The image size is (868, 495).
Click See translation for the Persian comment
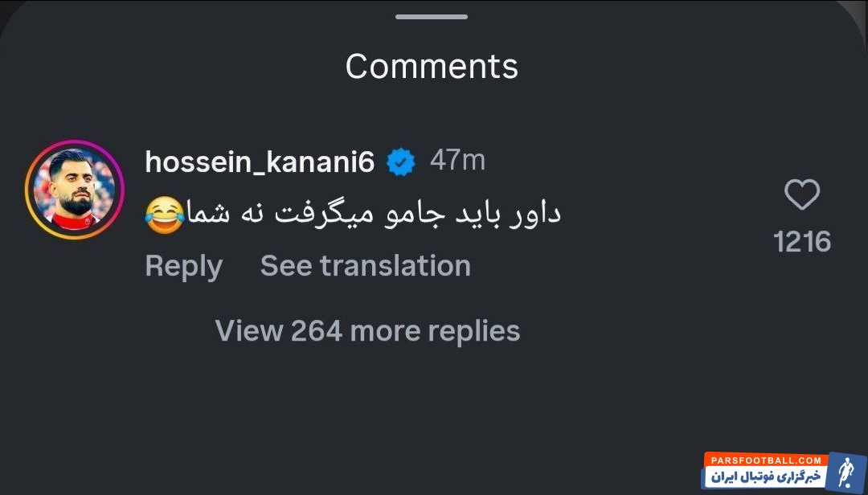pos(365,265)
